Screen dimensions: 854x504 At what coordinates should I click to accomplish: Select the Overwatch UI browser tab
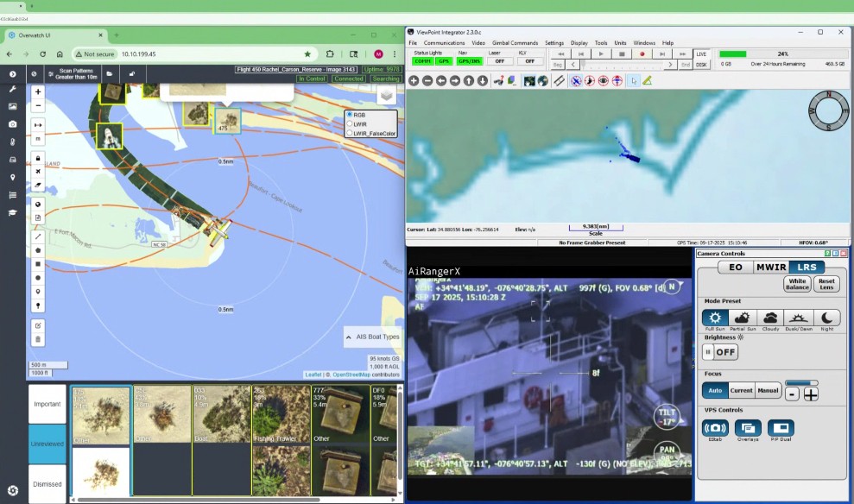click(54, 35)
